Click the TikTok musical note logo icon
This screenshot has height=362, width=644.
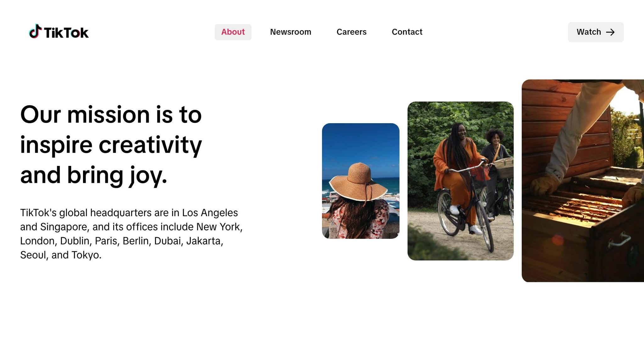tap(35, 31)
